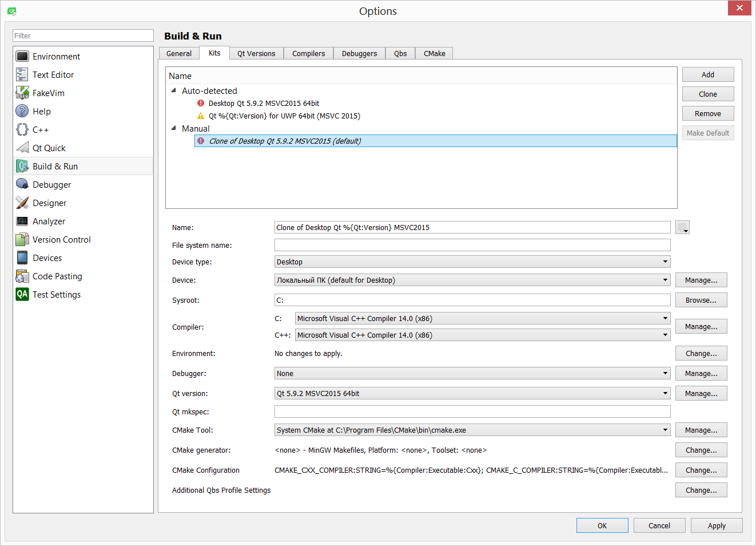756x546 pixels.
Task: Open the C++ settings icon
Action: click(22, 129)
